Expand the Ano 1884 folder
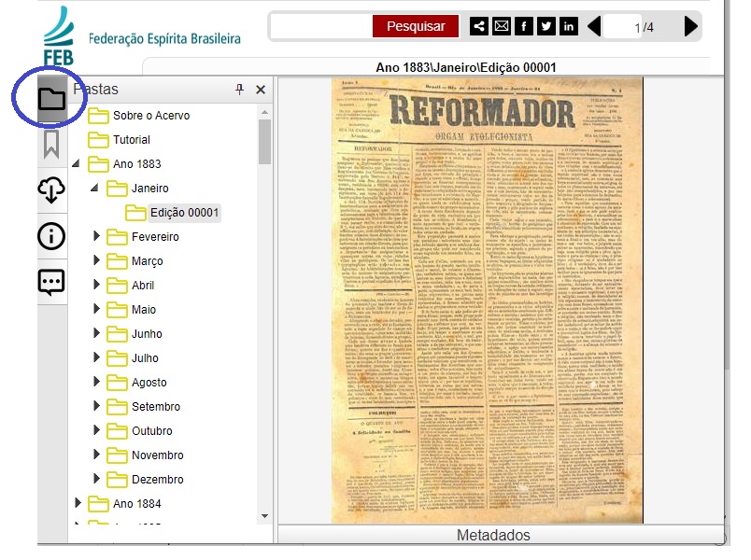This screenshot has height=560, width=751. tap(78, 502)
